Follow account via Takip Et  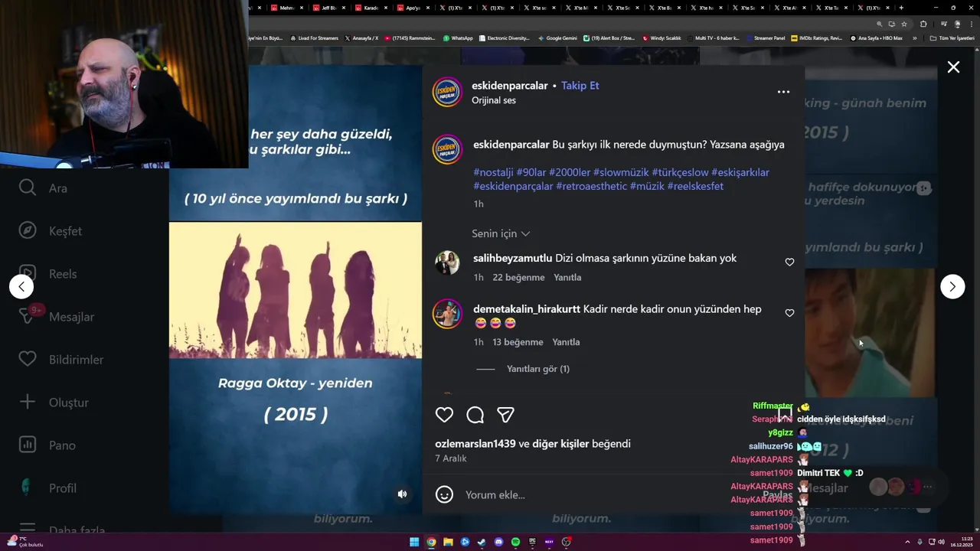point(580,86)
